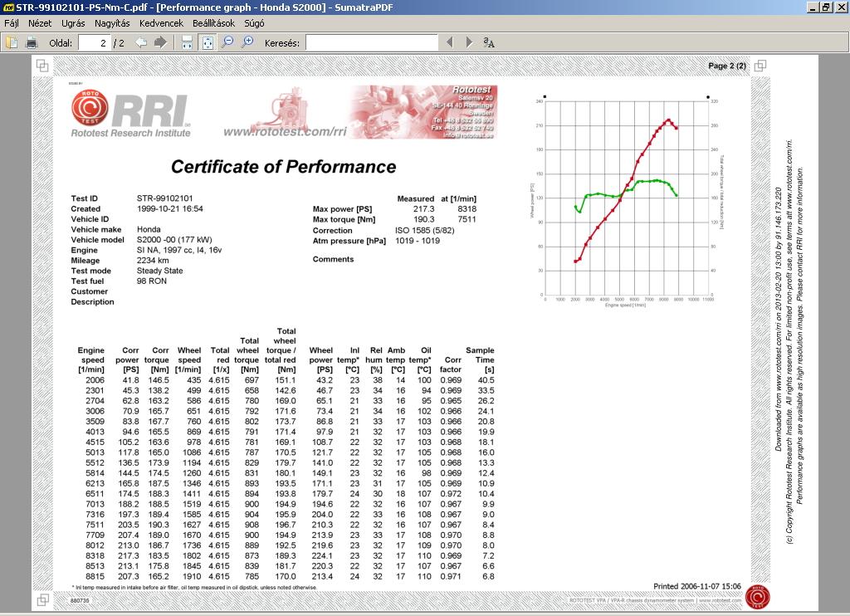Click the Open file toolbar icon
This screenshot has width=850, height=616.
(x=12, y=42)
